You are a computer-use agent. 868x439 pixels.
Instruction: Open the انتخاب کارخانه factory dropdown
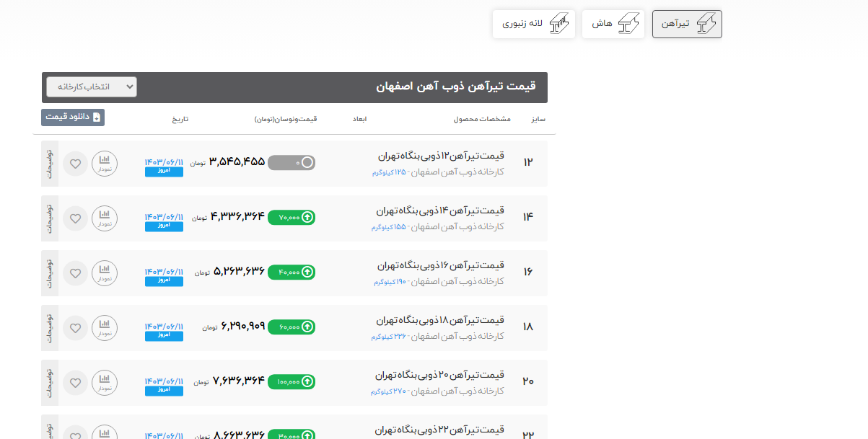click(92, 87)
